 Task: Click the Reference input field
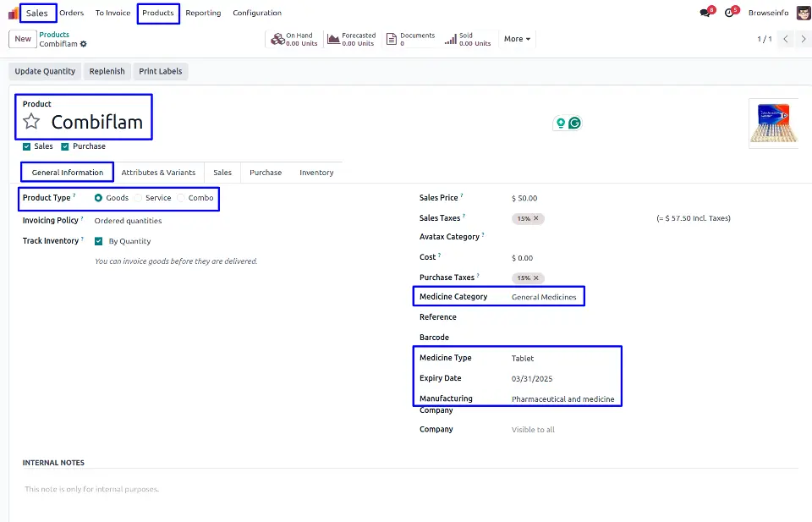pos(564,317)
